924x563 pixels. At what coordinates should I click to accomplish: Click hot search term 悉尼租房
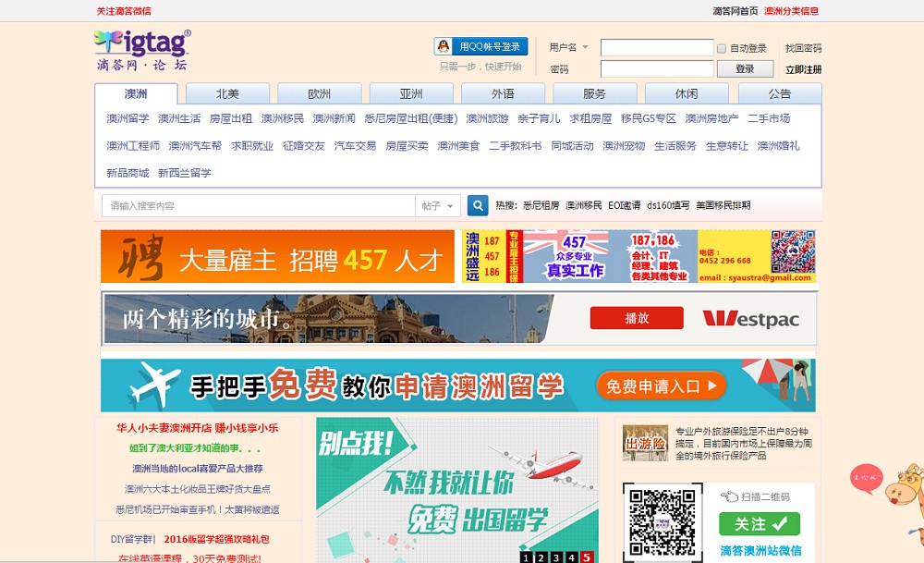(541, 205)
